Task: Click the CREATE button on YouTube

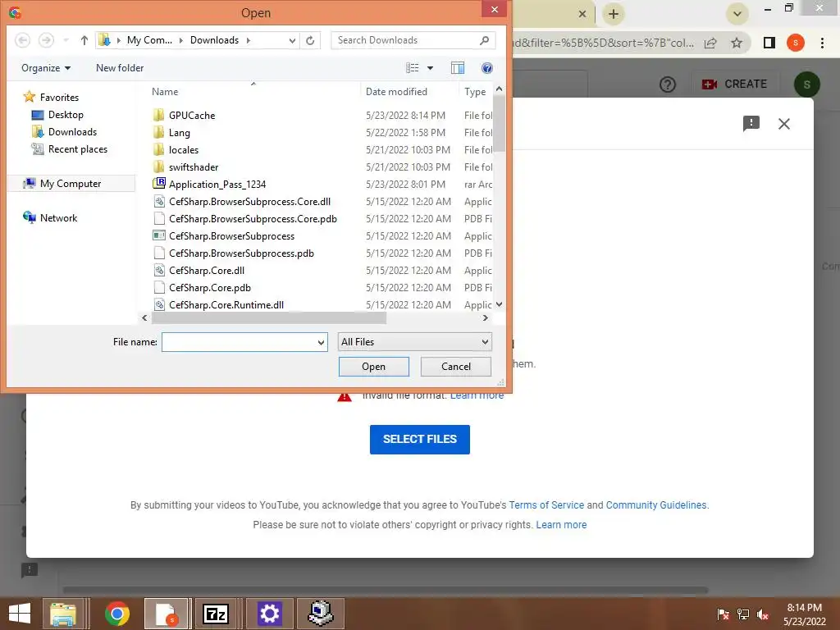Action: click(x=734, y=84)
